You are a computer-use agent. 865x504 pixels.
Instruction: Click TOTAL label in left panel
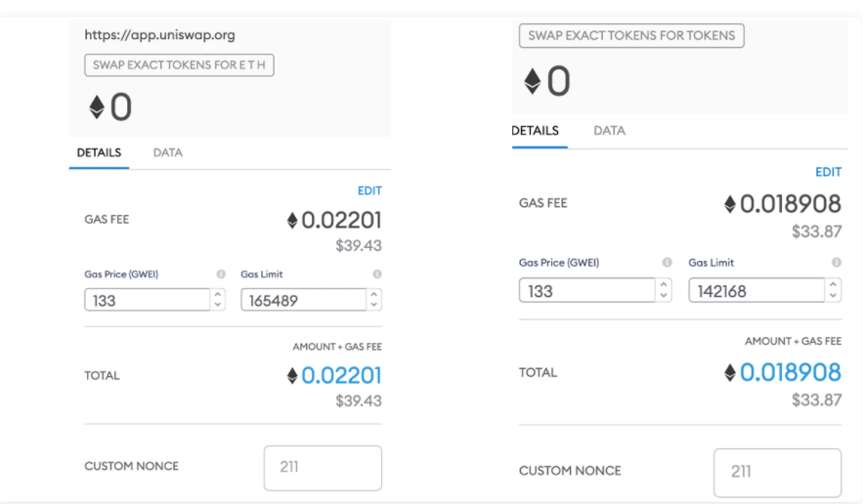(x=102, y=375)
